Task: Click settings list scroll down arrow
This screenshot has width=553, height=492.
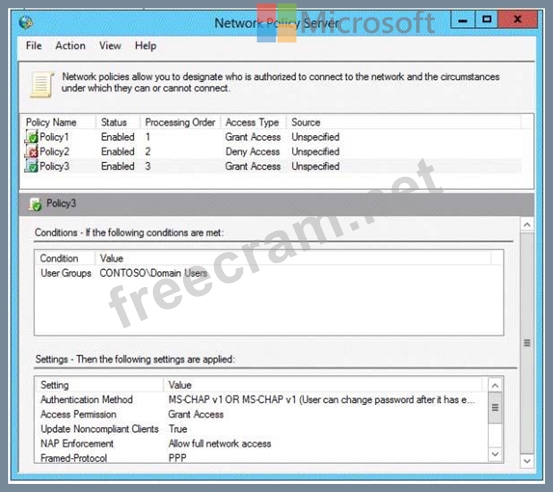Action: 495,454
